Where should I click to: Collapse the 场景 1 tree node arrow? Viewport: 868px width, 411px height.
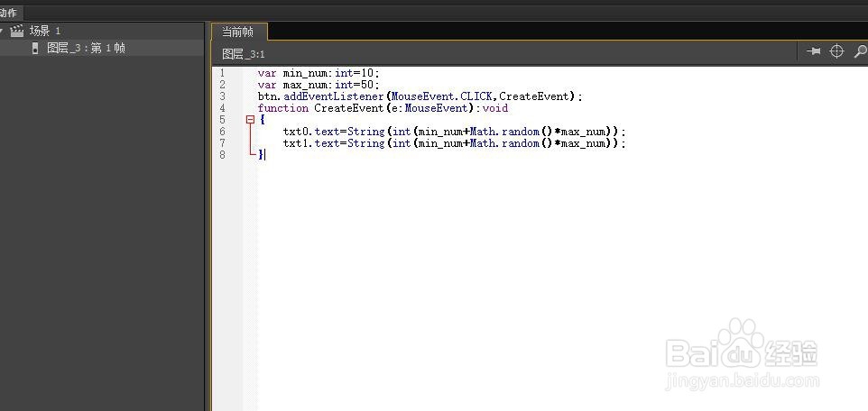tap(2, 31)
